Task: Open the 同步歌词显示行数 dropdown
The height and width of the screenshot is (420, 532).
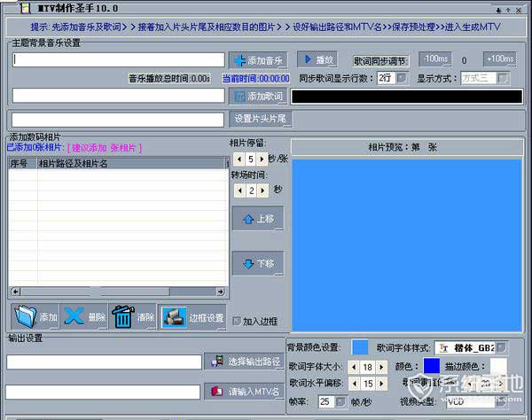Action: coord(402,78)
